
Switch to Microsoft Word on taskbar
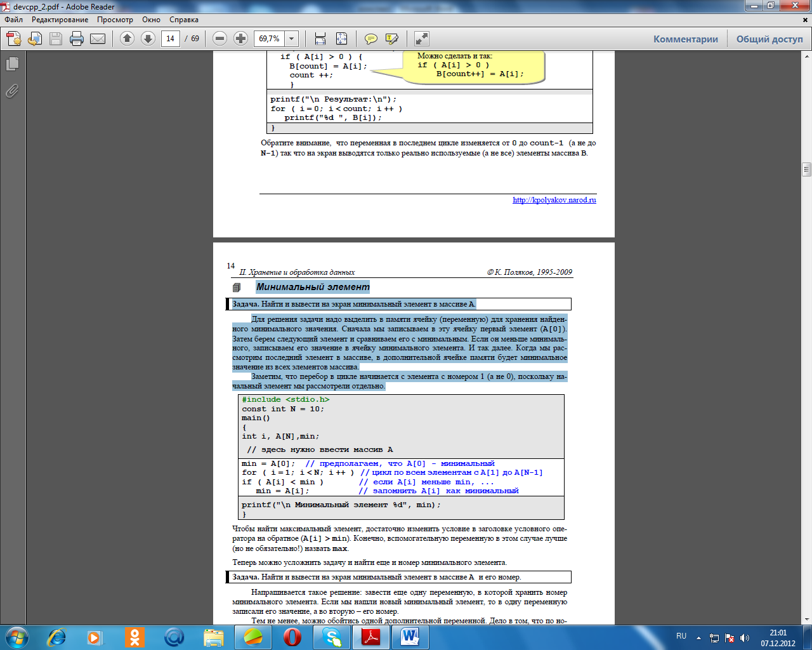(410, 637)
